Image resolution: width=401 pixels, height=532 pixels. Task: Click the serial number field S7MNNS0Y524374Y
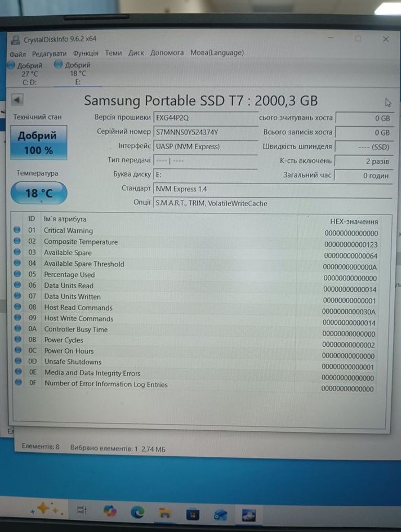coord(206,132)
